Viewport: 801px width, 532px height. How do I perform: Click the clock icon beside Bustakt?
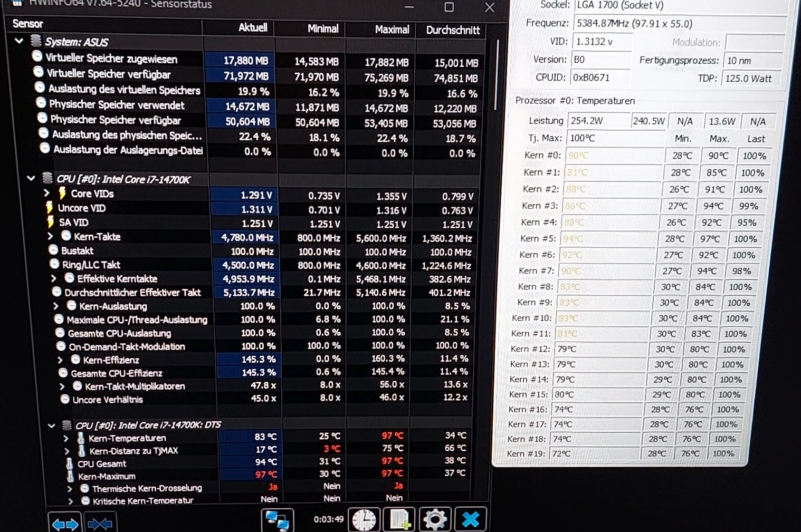point(53,250)
